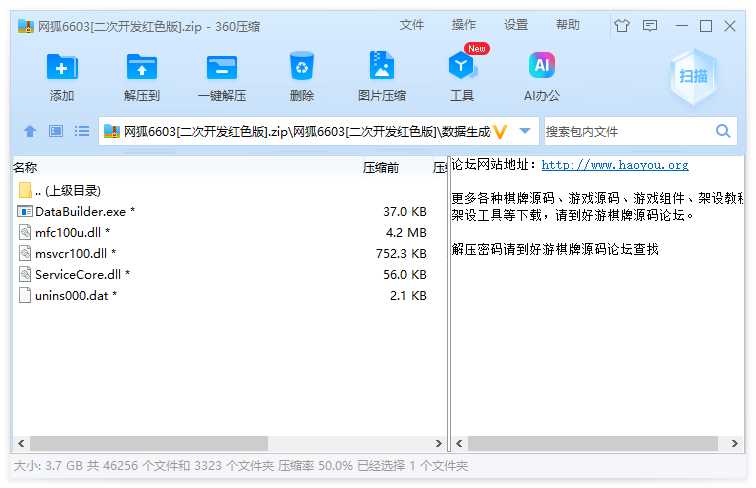Close the 360压缩 window
The height and width of the screenshot is (488, 756).
[729, 26]
